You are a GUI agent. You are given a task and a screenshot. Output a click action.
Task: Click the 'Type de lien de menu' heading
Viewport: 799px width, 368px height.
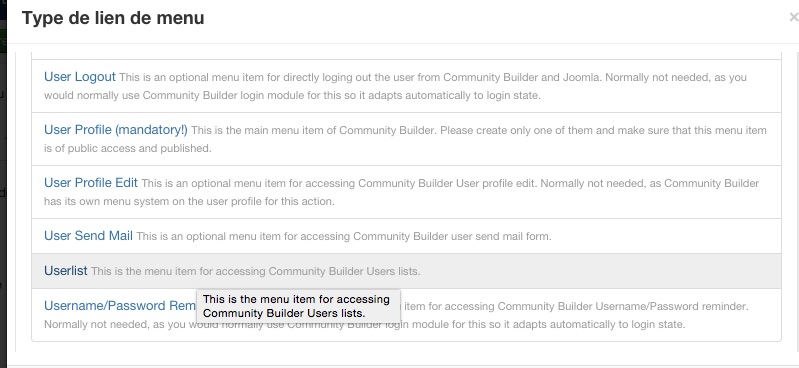[x=113, y=18]
